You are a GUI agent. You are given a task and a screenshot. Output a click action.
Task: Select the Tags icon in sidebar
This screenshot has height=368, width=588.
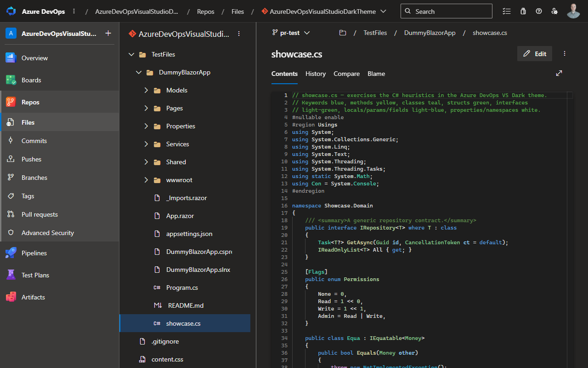[x=11, y=196]
